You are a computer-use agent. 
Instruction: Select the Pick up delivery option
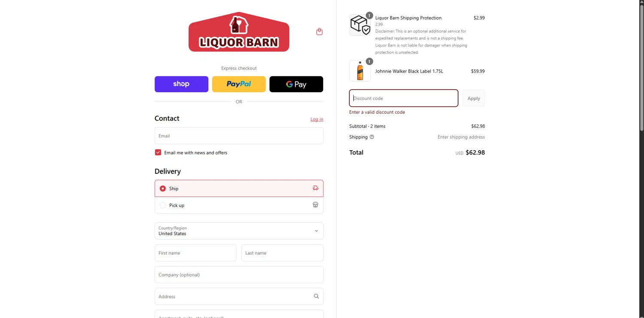pyautogui.click(x=239, y=205)
